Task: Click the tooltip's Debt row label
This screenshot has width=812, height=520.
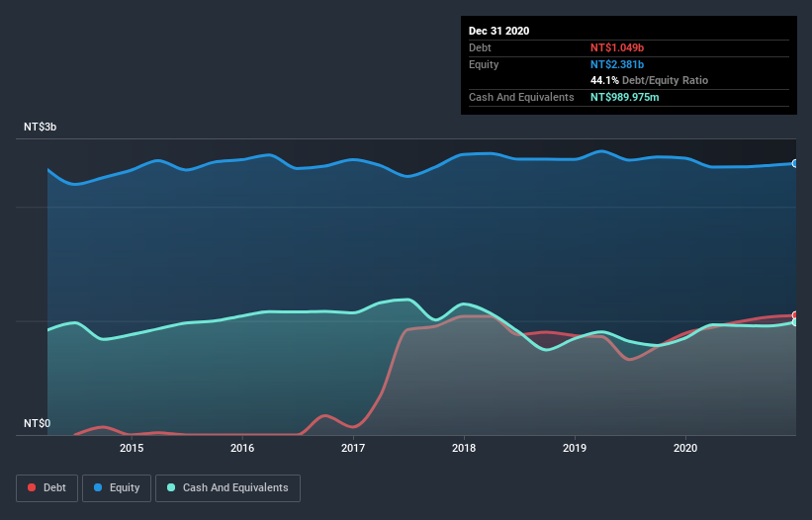Action: tap(480, 47)
